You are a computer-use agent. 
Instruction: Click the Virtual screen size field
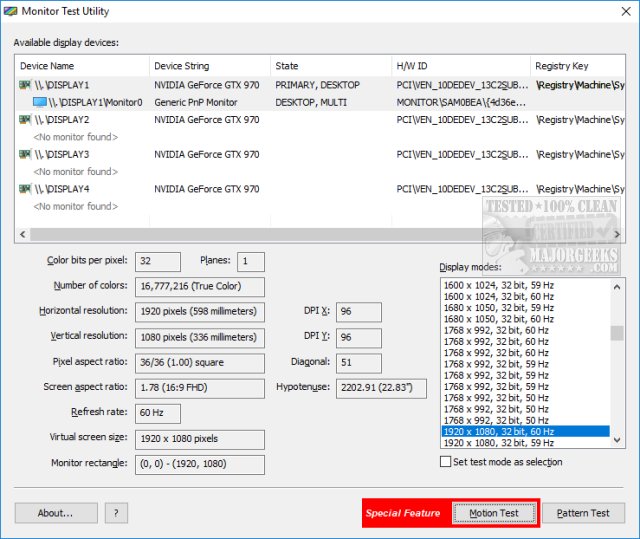coord(200,439)
